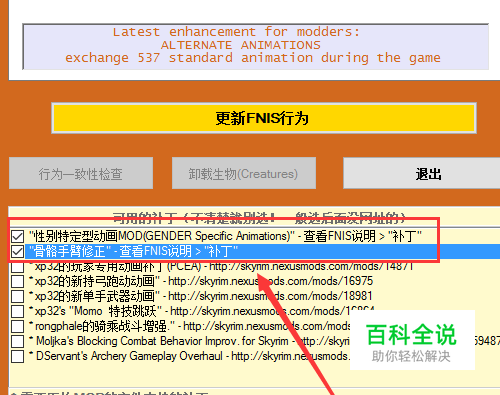The width and height of the screenshot is (500, 395).
Task: Select the xp32的新持弓跑动动画 mods/16975 row
Action: click(201, 281)
